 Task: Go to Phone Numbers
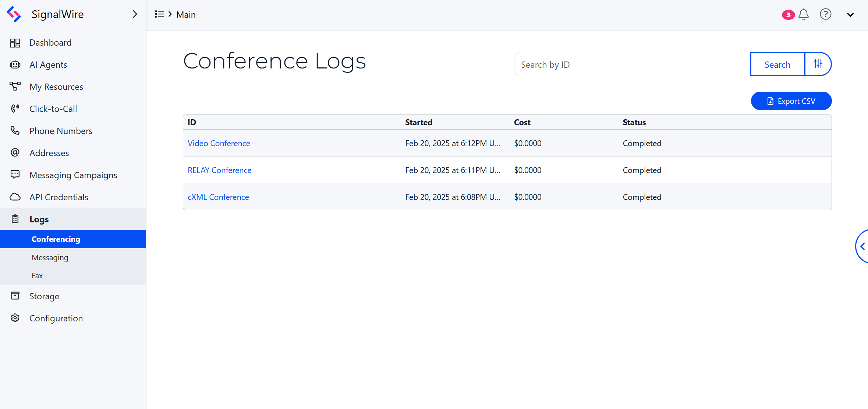pos(61,131)
